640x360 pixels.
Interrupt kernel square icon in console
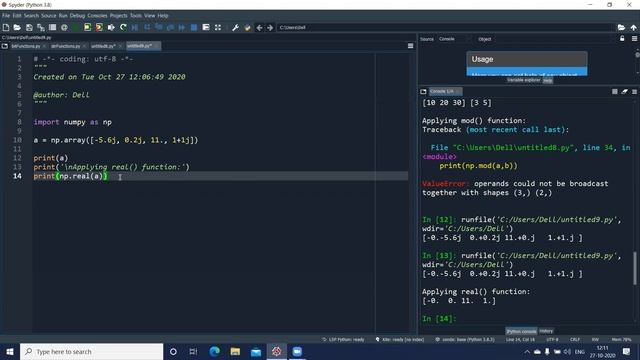click(x=615, y=91)
